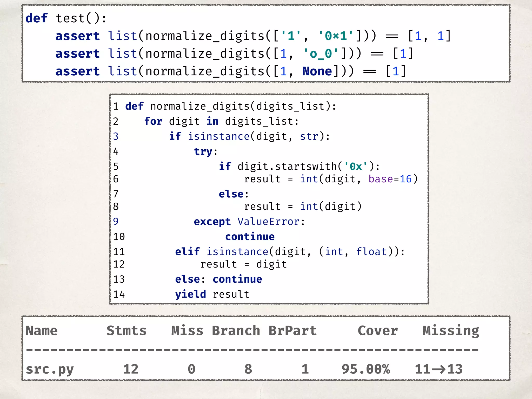Click the Stmts value '12'
The width and height of the screenshot is (532, 399).
point(131,369)
